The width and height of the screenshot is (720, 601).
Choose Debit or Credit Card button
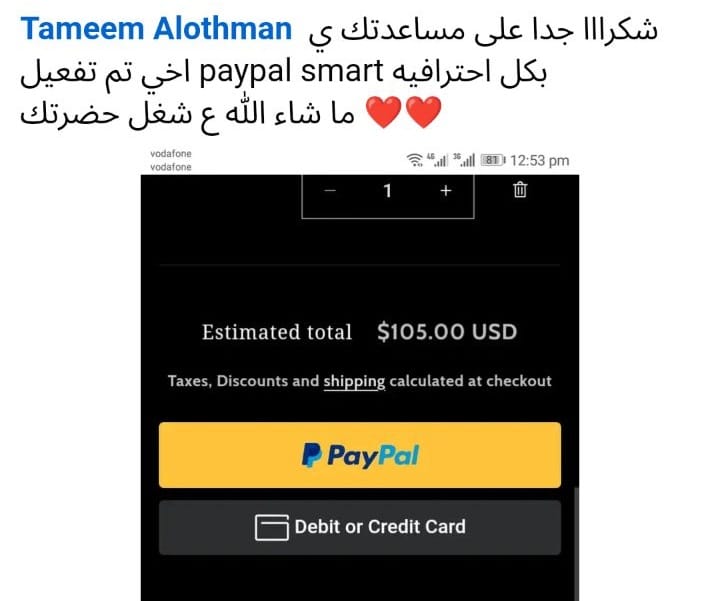(360, 527)
